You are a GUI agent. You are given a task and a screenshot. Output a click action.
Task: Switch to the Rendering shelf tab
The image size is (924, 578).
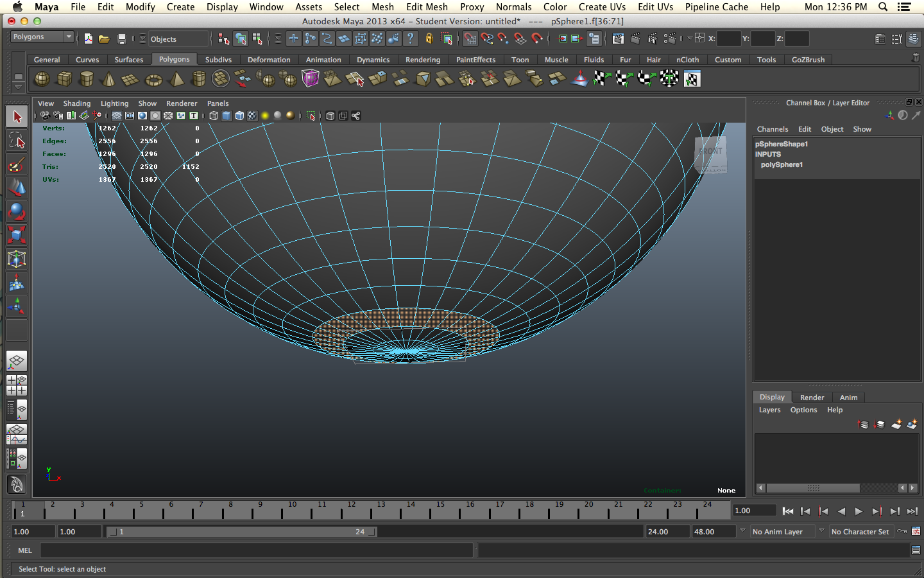423,60
